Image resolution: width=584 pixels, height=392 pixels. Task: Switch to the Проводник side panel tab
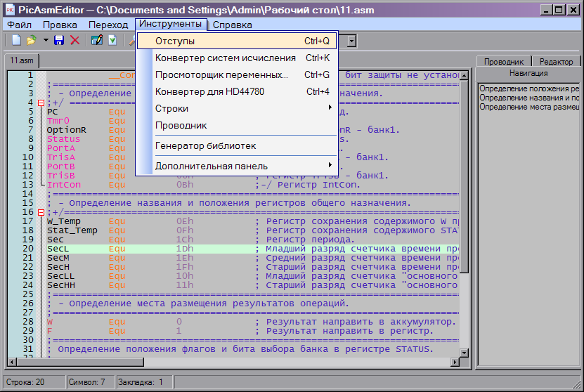click(x=504, y=62)
